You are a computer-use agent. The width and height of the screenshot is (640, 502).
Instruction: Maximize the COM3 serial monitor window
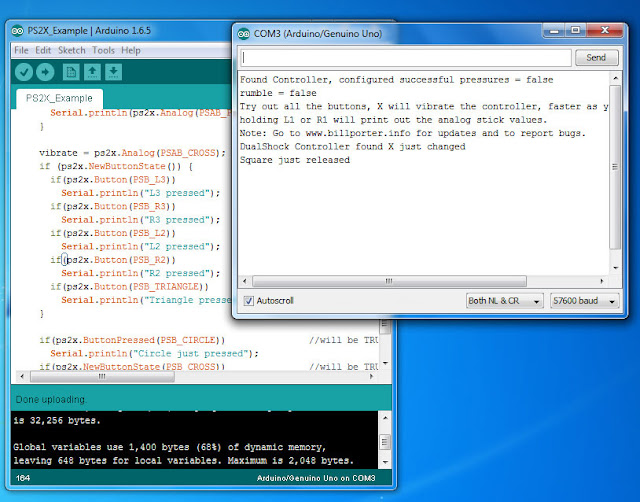click(576, 31)
